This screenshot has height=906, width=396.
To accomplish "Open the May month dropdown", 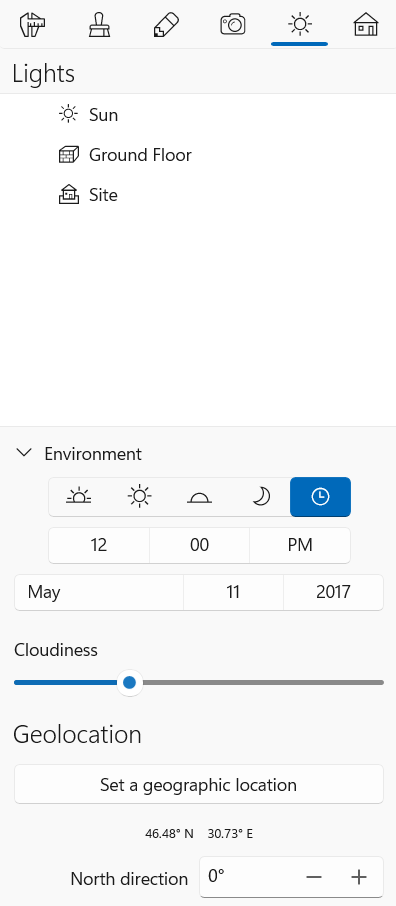I will pos(99,592).
